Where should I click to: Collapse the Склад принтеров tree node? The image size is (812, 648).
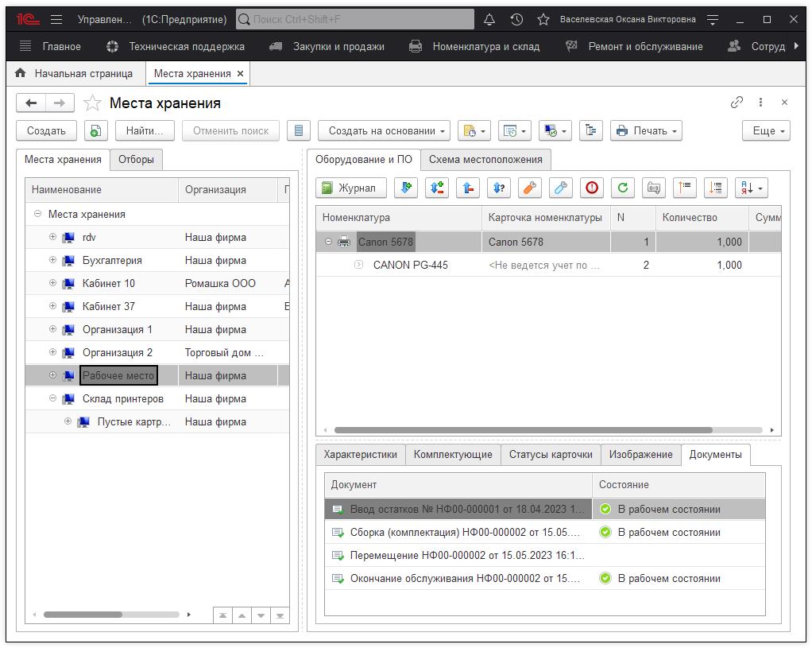(x=53, y=398)
